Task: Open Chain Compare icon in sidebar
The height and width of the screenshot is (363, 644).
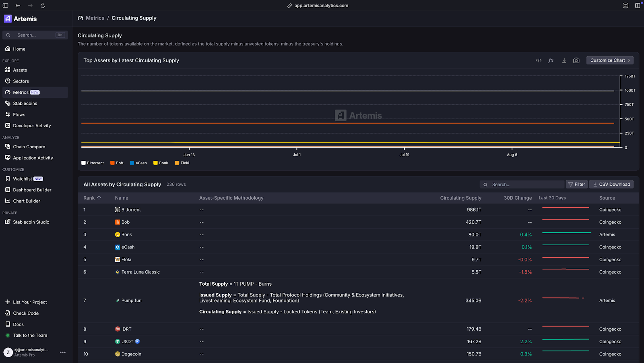Action: tap(8, 147)
